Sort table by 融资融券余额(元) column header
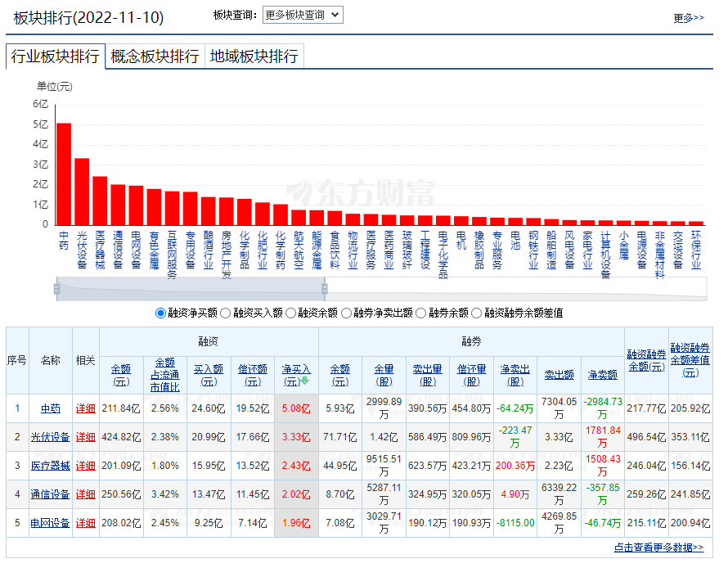The width and height of the screenshot is (728, 568). coord(645,360)
